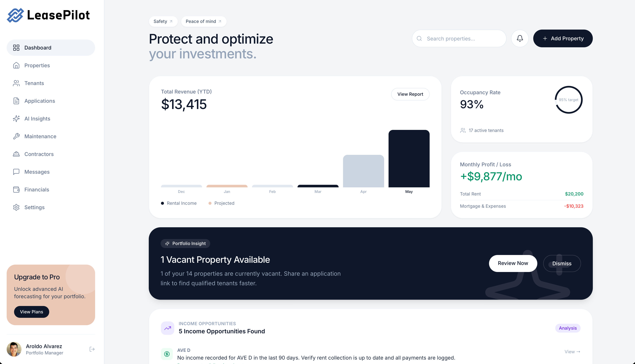Click the Tenants people icon in sidebar
The height and width of the screenshot is (364, 635).
(x=16, y=83)
